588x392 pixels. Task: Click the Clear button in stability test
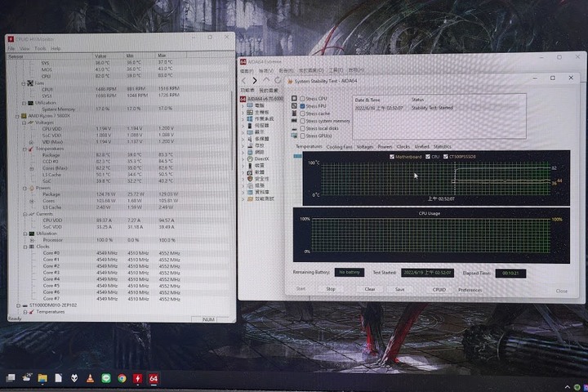pos(370,289)
